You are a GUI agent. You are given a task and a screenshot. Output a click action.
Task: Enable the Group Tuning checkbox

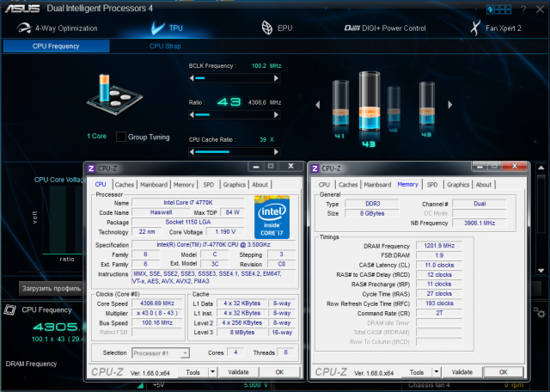(121, 137)
